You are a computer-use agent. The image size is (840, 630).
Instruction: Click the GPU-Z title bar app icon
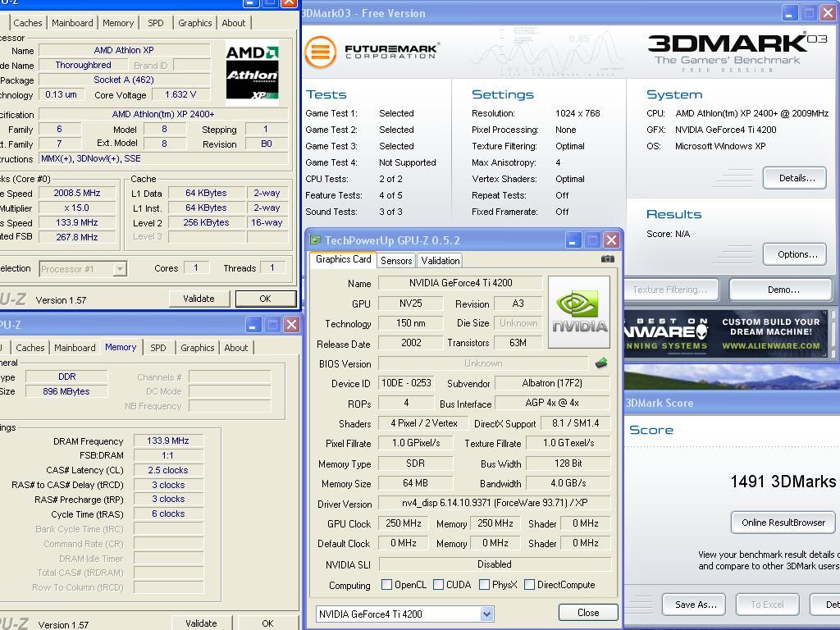point(315,240)
